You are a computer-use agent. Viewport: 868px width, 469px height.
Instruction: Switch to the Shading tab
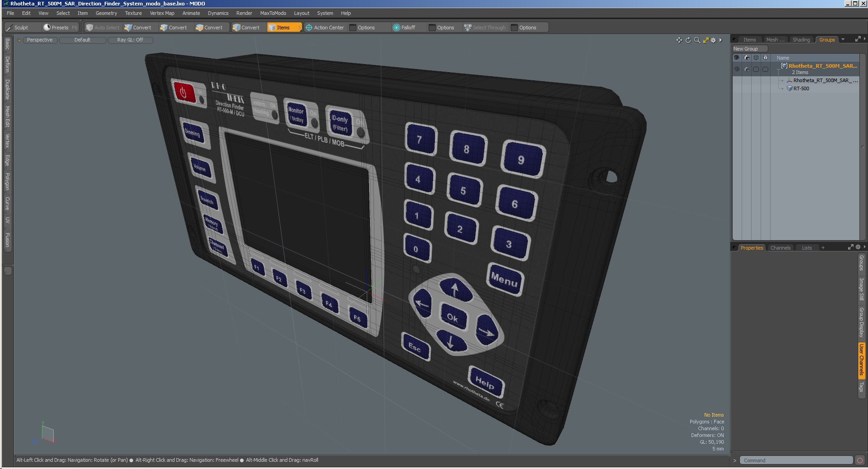coord(801,40)
